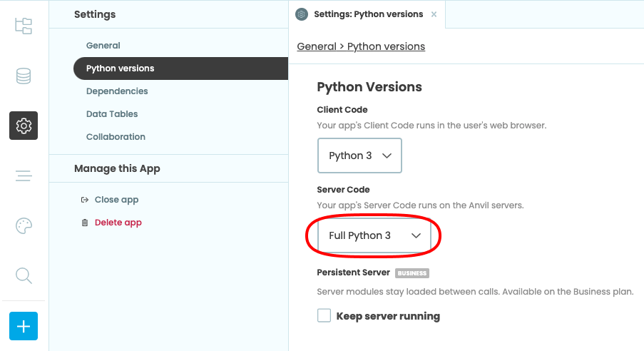
Task: Click the Keep server running label
Action: point(388,316)
